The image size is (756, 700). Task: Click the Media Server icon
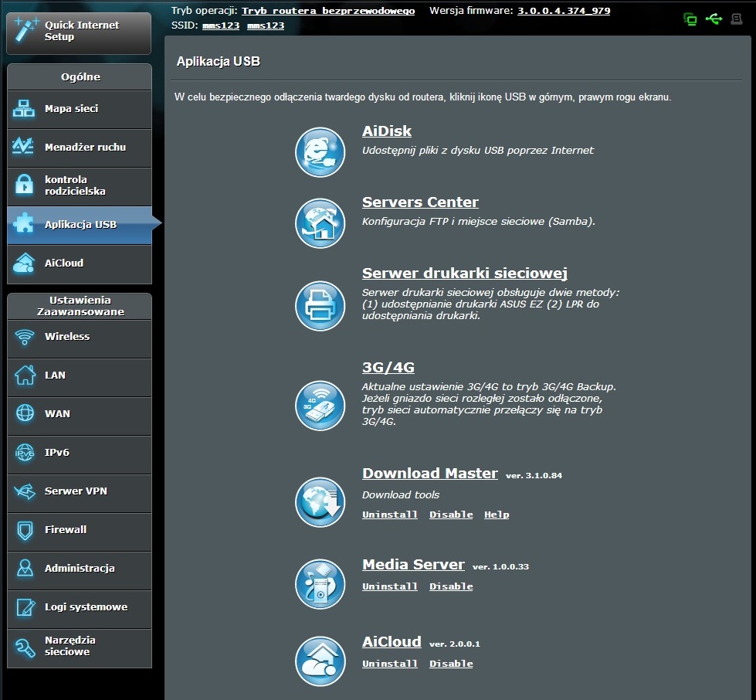pyautogui.click(x=320, y=584)
